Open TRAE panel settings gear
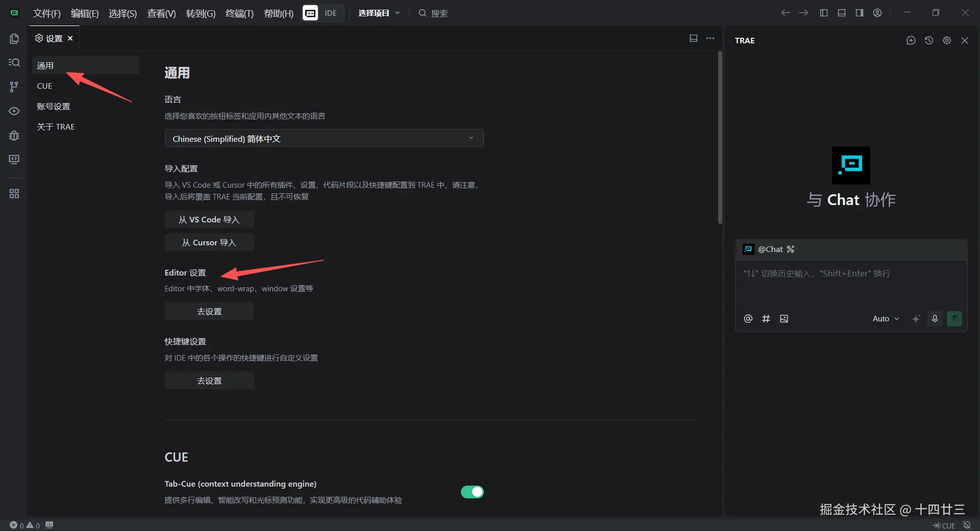Viewport: 980px width, 531px height. pos(947,40)
